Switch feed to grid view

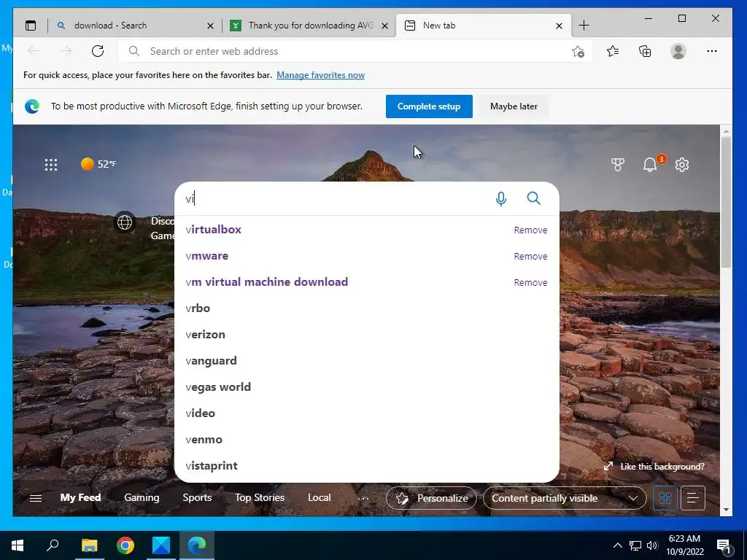665,498
